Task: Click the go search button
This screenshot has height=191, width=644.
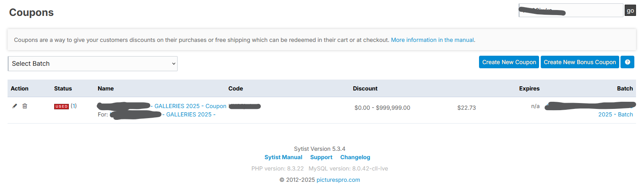Action: (630, 10)
